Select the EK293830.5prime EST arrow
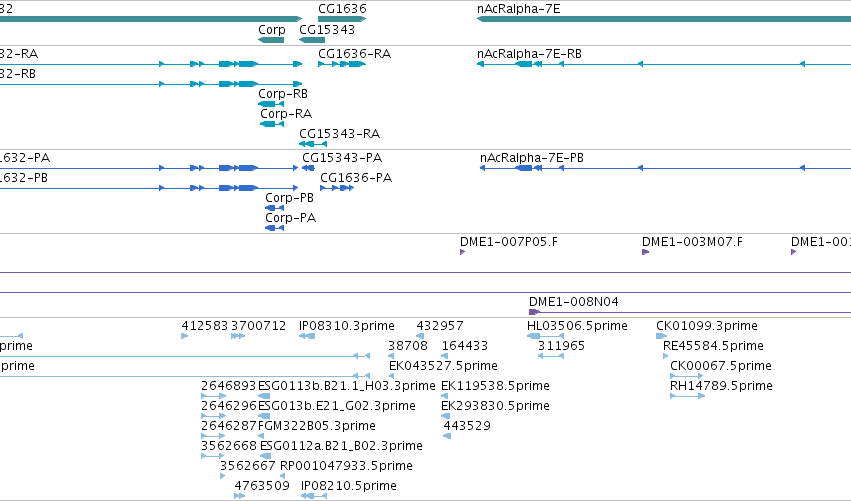Image resolution: width=851 pixels, height=501 pixels. (x=444, y=416)
